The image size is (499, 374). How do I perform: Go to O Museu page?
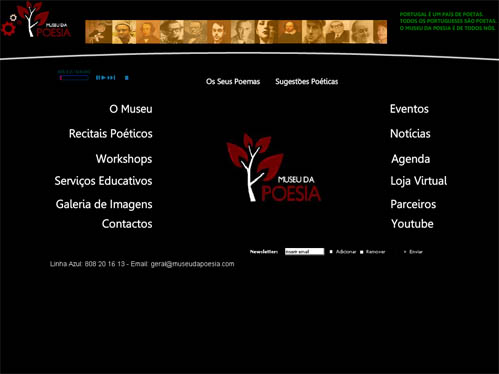131,109
